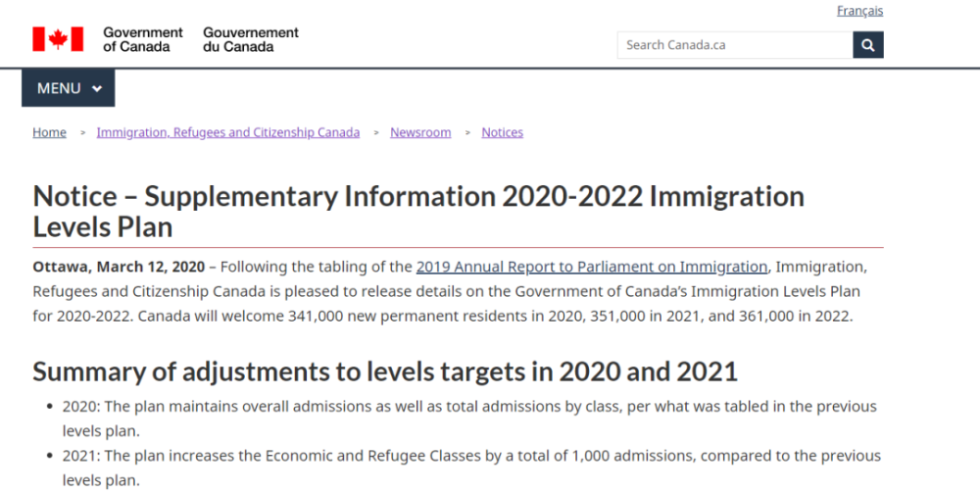Click the magnifying glass search icon
980x493 pixels.
coord(868,45)
